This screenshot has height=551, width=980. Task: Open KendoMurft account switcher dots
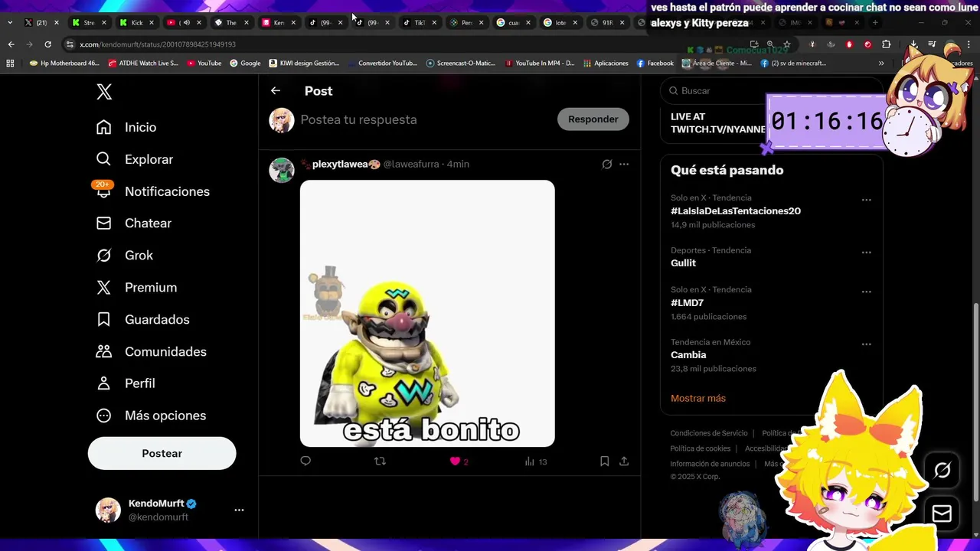coord(239,510)
